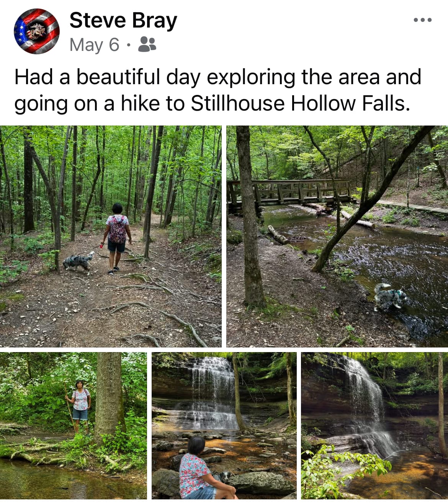448x504 pixels.
Task: Open the May 6 post timestamp
Action: 95,45
